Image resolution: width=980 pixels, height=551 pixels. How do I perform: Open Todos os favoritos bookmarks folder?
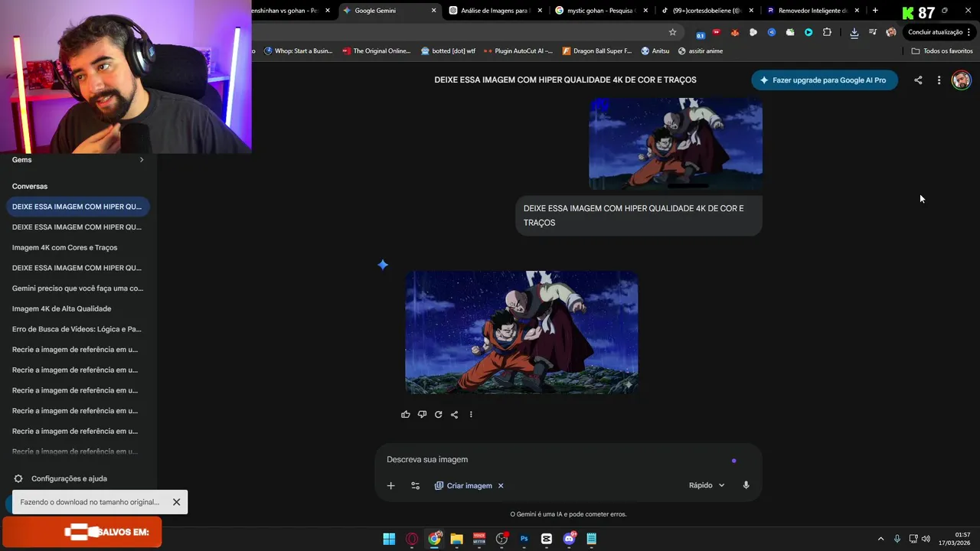pos(942,51)
